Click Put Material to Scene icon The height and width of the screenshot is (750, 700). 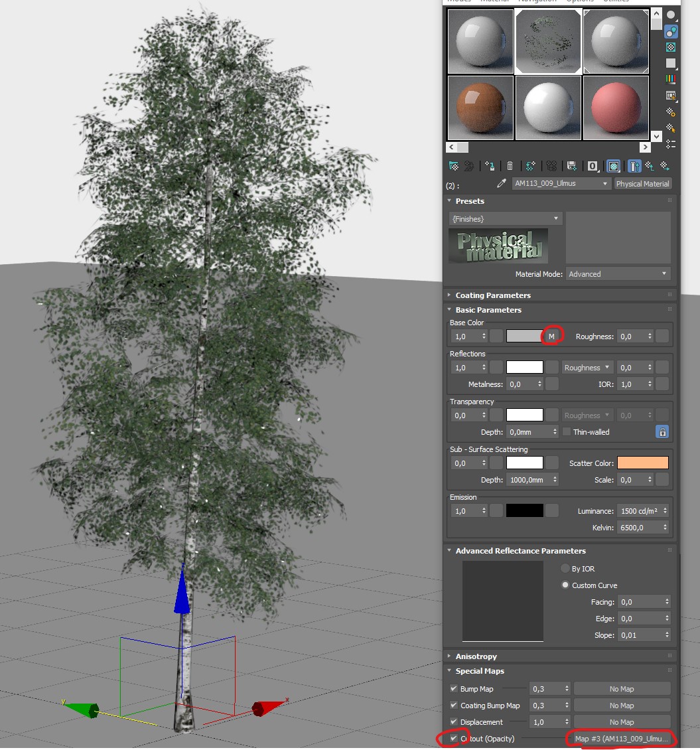tap(469, 166)
